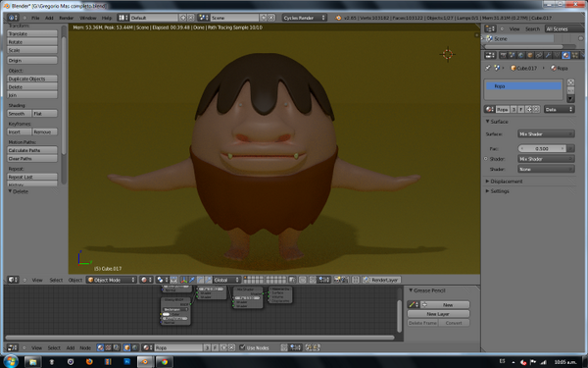Open the first Shader Mix Shader dropdown

click(x=546, y=159)
